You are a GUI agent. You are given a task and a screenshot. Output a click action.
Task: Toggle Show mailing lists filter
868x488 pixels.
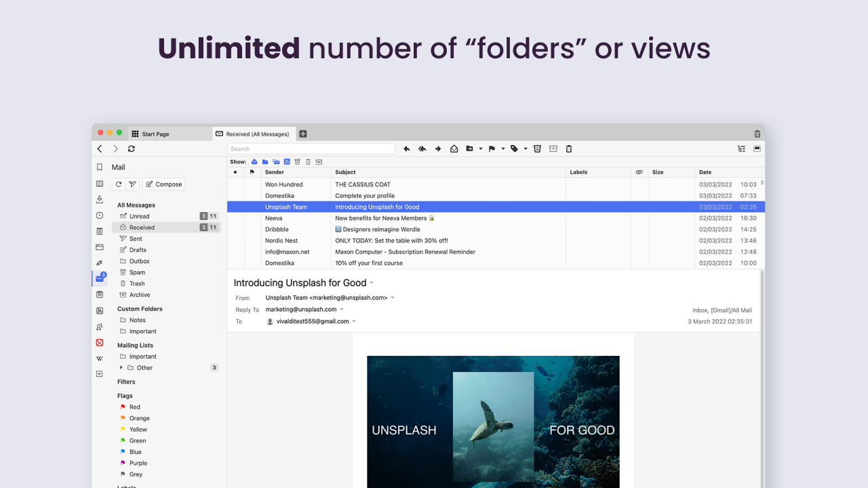click(276, 161)
